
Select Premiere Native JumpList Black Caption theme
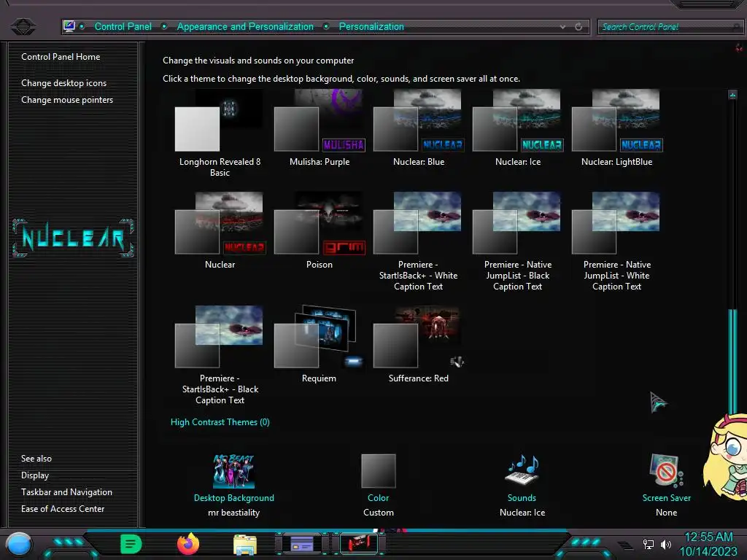pos(518,242)
